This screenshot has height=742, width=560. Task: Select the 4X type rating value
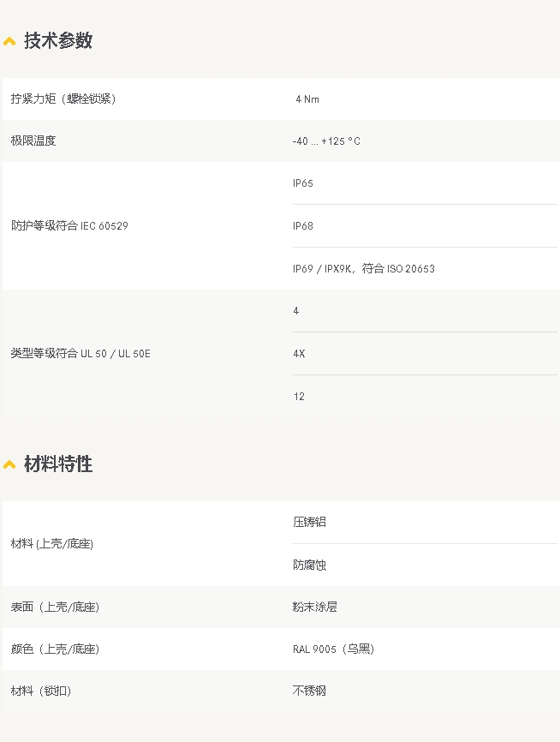(x=299, y=354)
